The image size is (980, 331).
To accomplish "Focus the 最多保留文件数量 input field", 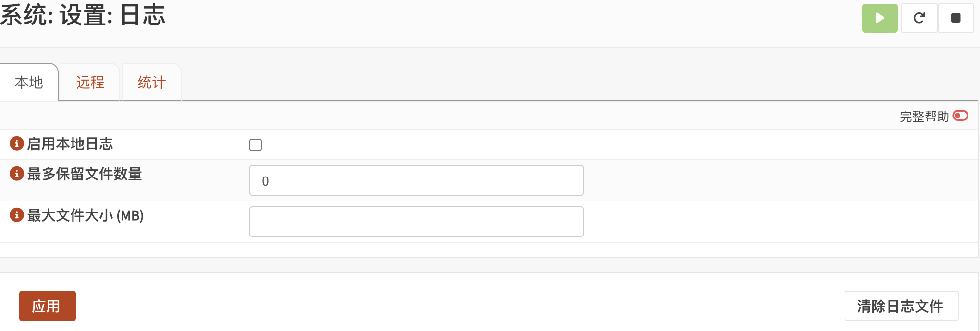I will (x=416, y=180).
